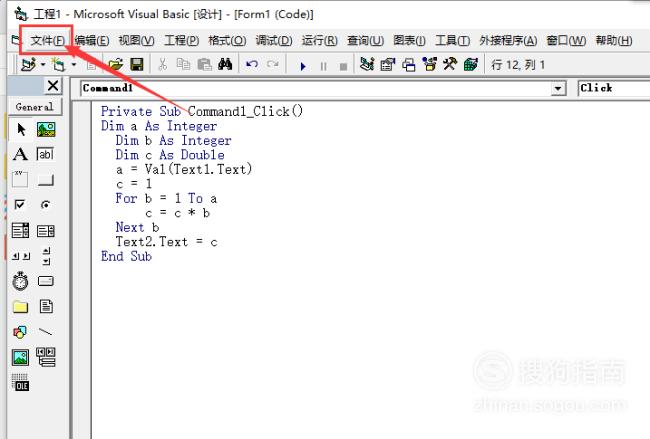Screen dimensions: 650x439
Task: Click the General tab in Toolbox
Action: 35,107
